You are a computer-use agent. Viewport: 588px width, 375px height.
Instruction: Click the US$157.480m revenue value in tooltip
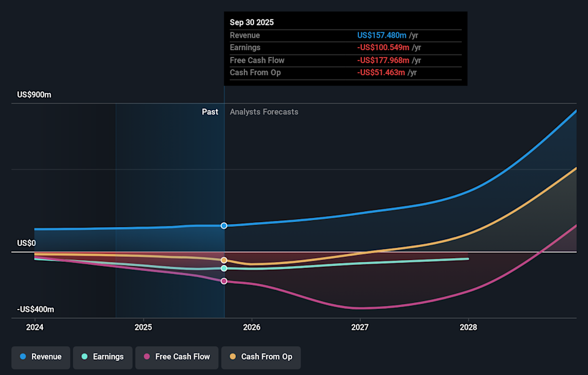[x=382, y=35]
